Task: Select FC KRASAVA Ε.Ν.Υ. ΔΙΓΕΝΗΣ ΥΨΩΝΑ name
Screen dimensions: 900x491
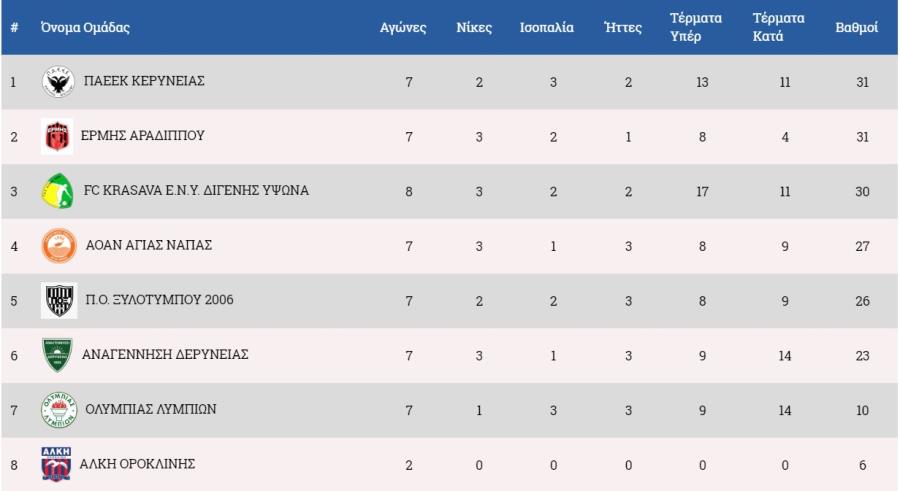Action: click(x=195, y=191)
